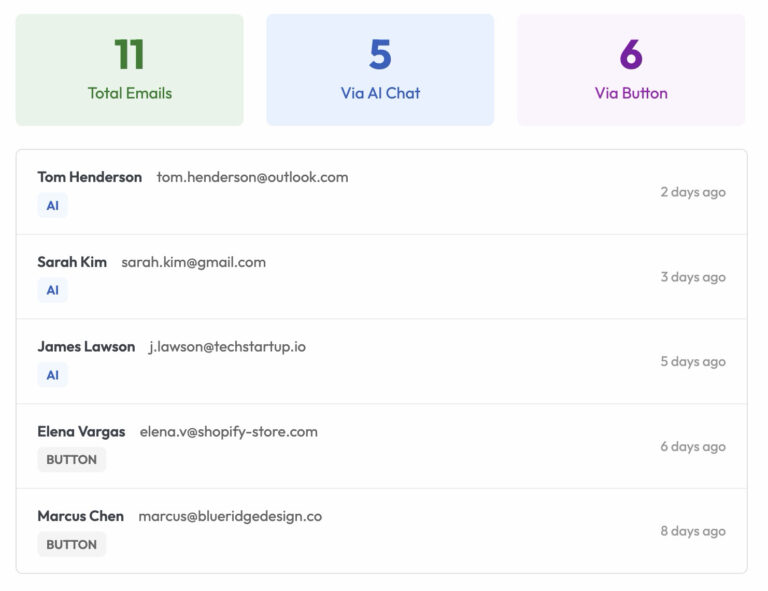
Task: Select the Via AI Chat card
Action: pos(380,70)
